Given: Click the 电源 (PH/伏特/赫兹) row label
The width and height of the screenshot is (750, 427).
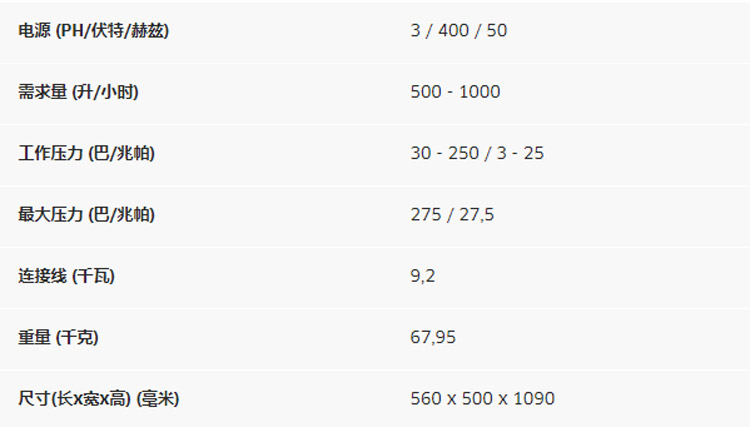Looking at the screenshot, I should click(x=93, y=31).
